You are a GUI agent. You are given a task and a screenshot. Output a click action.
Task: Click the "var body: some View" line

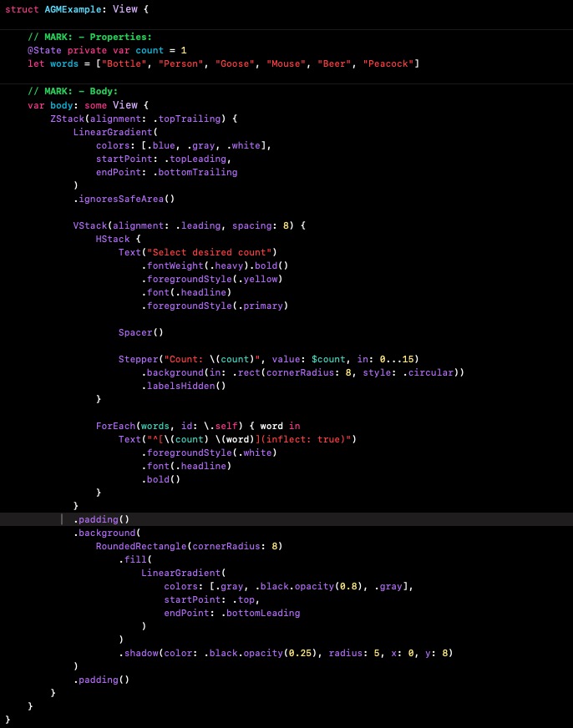(88, 105)
